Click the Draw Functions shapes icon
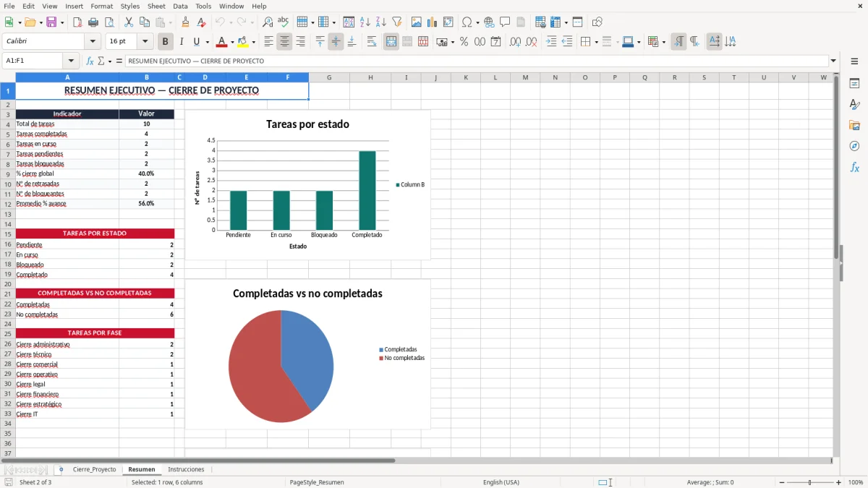This screenshot has height=488, width=868. (x=597, y=22)
